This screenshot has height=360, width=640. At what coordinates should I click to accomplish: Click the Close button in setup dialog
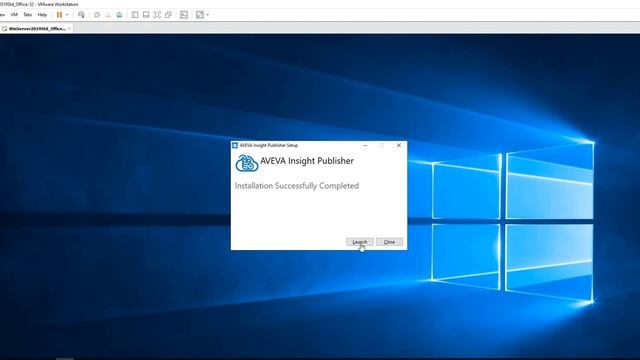(389, 242)
